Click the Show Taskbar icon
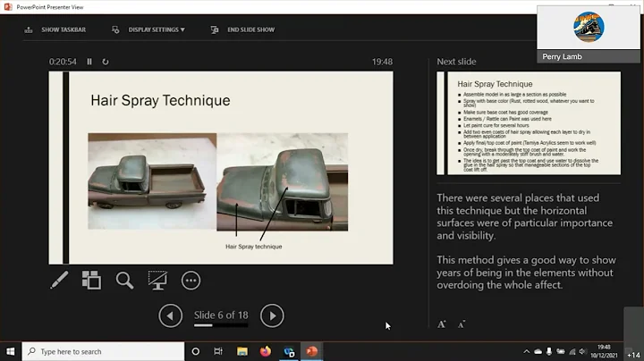 tap(29, 29)
